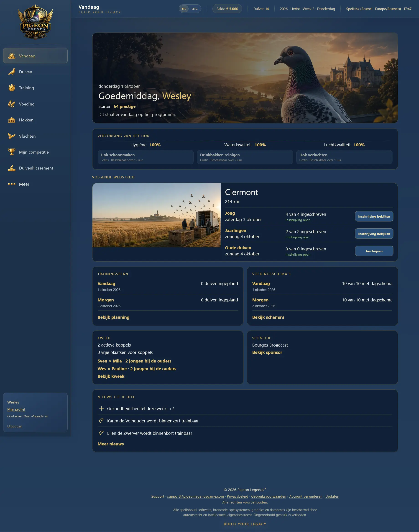Click the sunrise icon beside Vandaag

(12, 56)
